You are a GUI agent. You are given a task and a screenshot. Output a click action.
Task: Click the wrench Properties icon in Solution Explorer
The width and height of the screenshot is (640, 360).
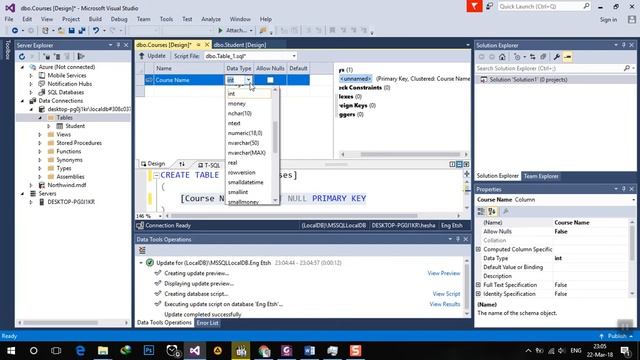[556, 57]
